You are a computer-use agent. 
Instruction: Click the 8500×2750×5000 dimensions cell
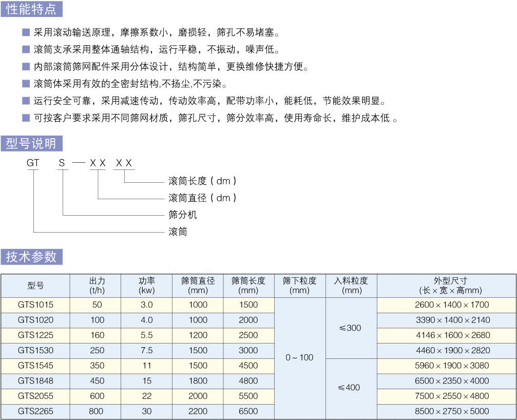click(447, 411)
